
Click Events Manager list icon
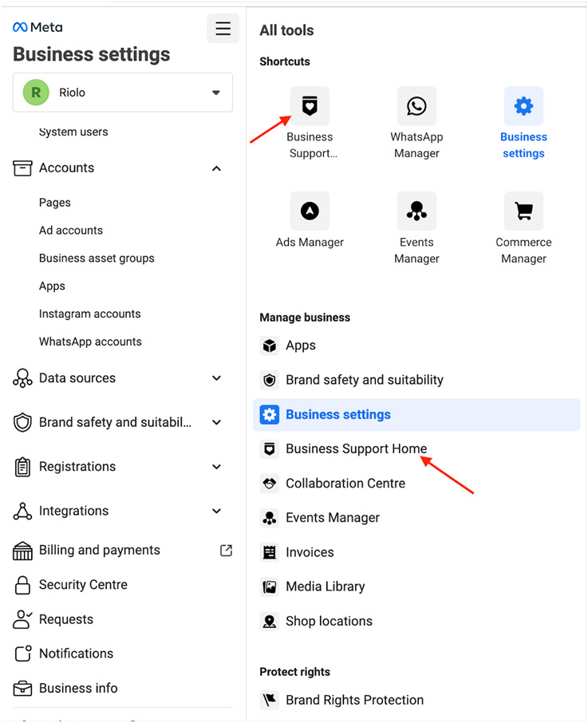pos(270,518)
